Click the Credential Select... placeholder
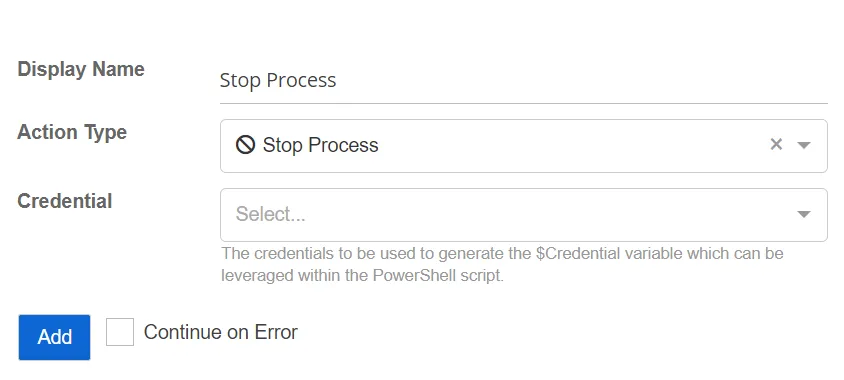The height and width of the screenshot is (380, 844). pyautogui.click(x=270, y=214)
